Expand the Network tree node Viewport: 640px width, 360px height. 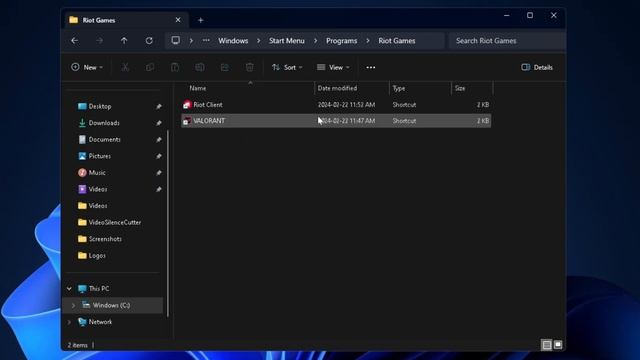(x=69, y=322)
